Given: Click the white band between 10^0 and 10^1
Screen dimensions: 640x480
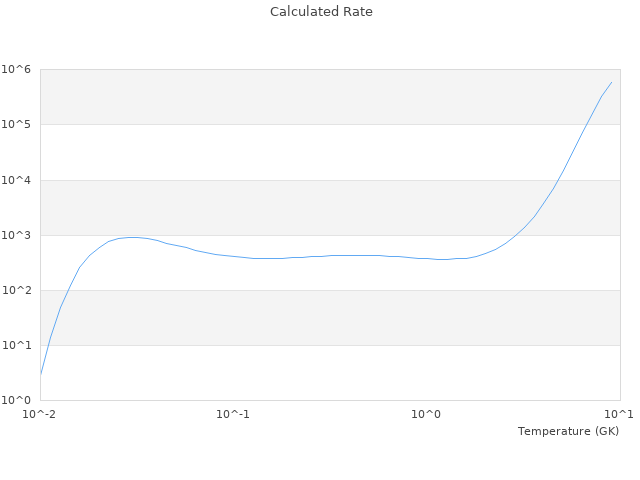Looking at the screenshot, I should (330, 373).
